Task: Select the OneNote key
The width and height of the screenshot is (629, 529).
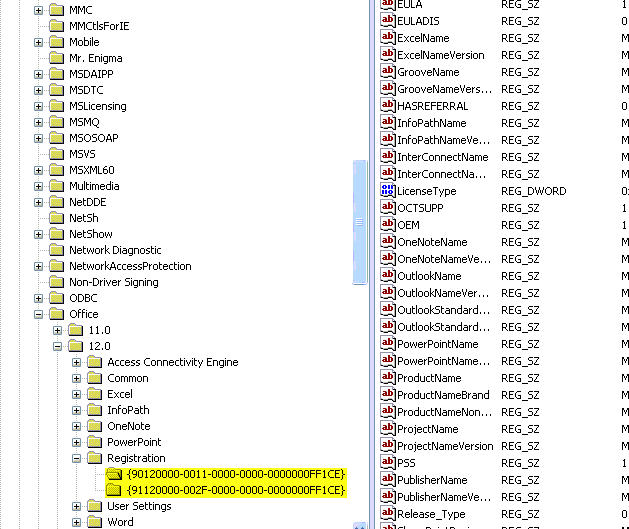Action: [129, 426]
